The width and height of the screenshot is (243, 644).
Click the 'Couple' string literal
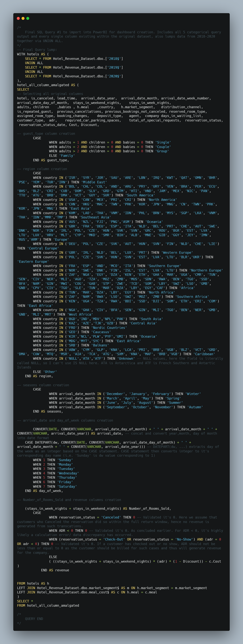click(x=163, y=147)
